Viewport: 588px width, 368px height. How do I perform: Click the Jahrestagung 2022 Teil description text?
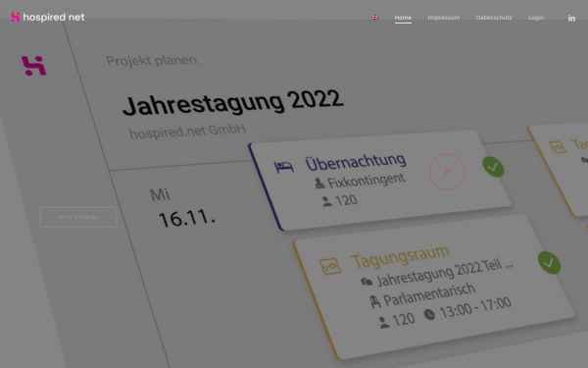[x=445, y=273]
